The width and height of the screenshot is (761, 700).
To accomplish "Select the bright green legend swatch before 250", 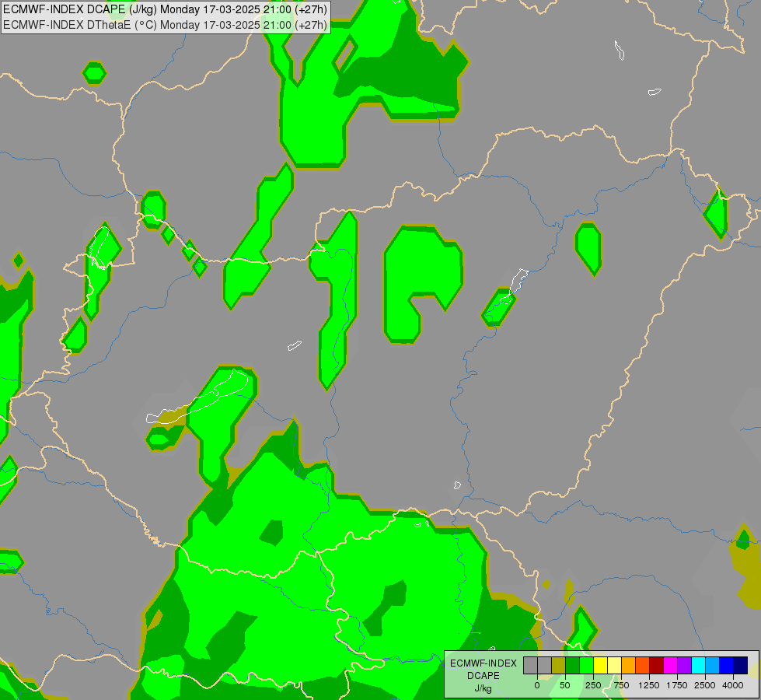I will coord(586,666).
